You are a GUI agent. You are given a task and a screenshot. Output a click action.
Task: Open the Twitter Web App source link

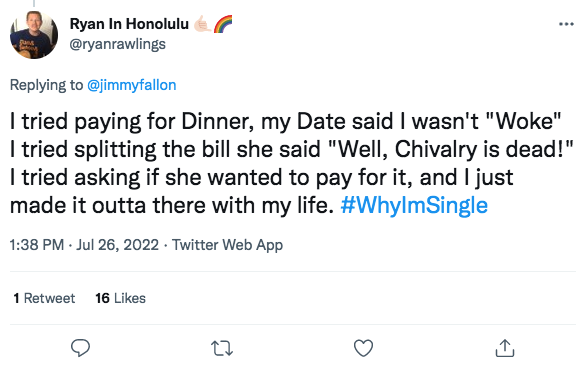tap(227, 245)
